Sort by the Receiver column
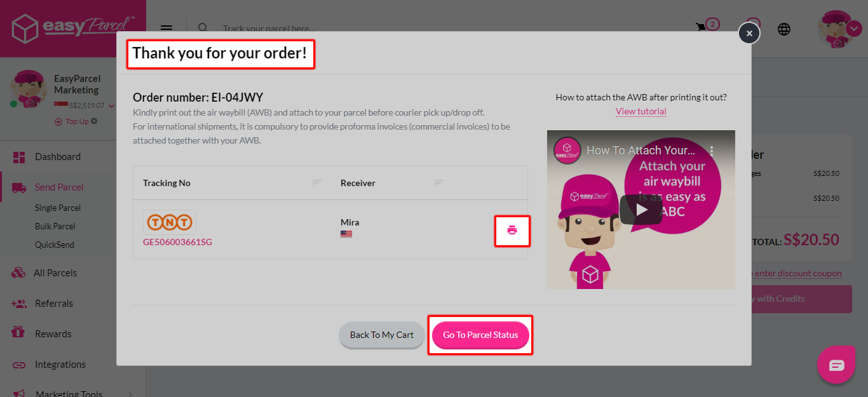This screenshot has height=397, width=868. pos(439,183)
